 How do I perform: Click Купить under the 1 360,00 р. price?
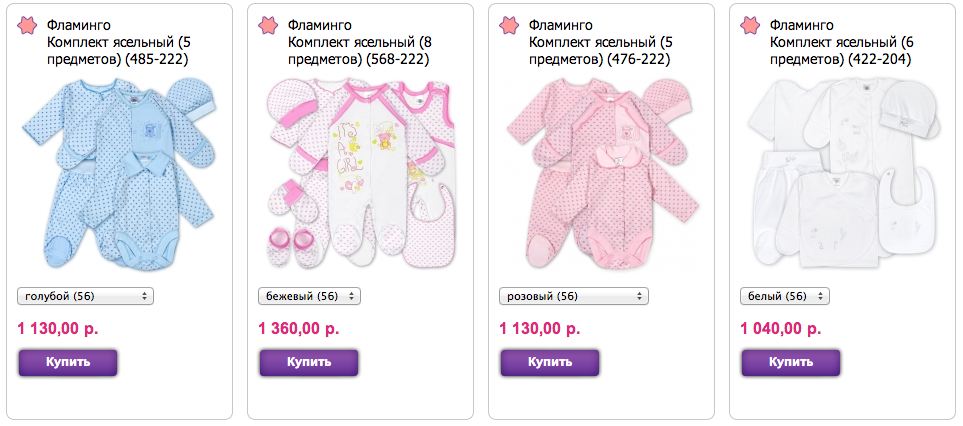308,362
